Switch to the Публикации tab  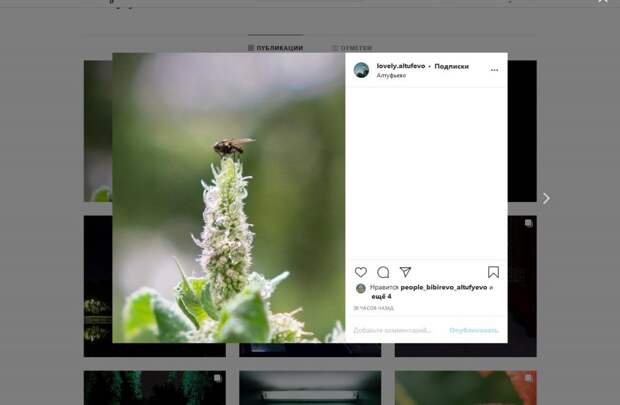coord(275,47)
